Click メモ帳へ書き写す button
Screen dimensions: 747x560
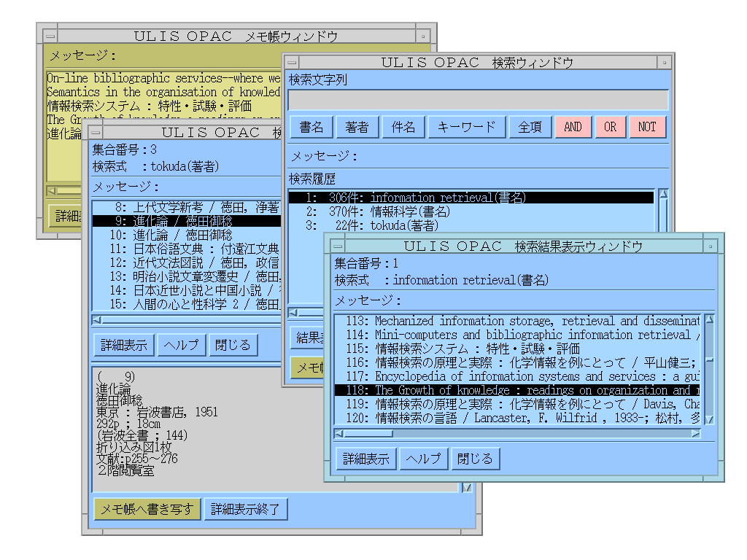coord(147,509)
